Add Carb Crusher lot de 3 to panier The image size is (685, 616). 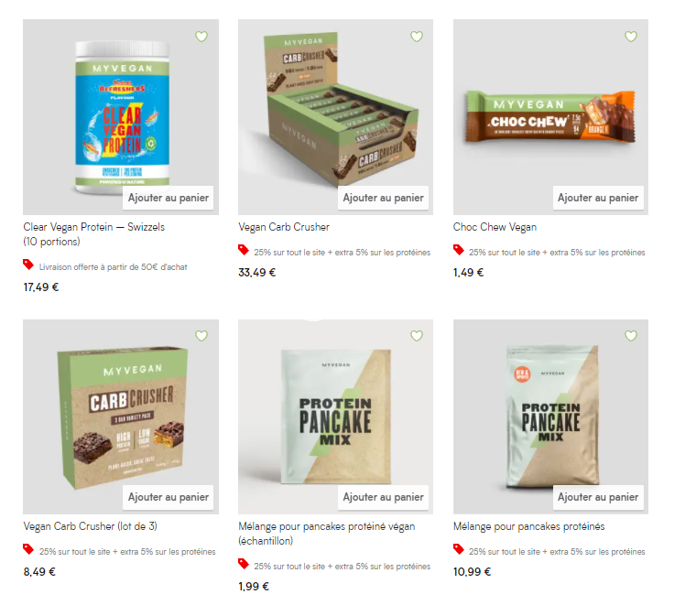(169, 497)
